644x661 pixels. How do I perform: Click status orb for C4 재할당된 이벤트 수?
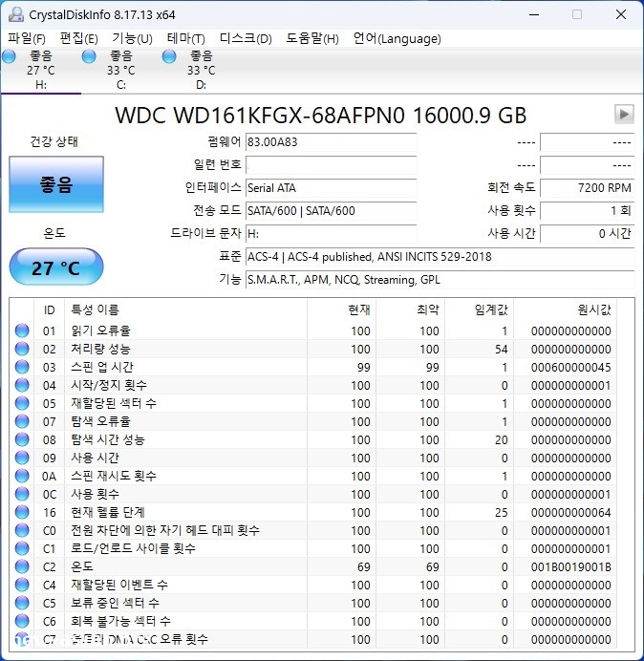pos(22,585)
